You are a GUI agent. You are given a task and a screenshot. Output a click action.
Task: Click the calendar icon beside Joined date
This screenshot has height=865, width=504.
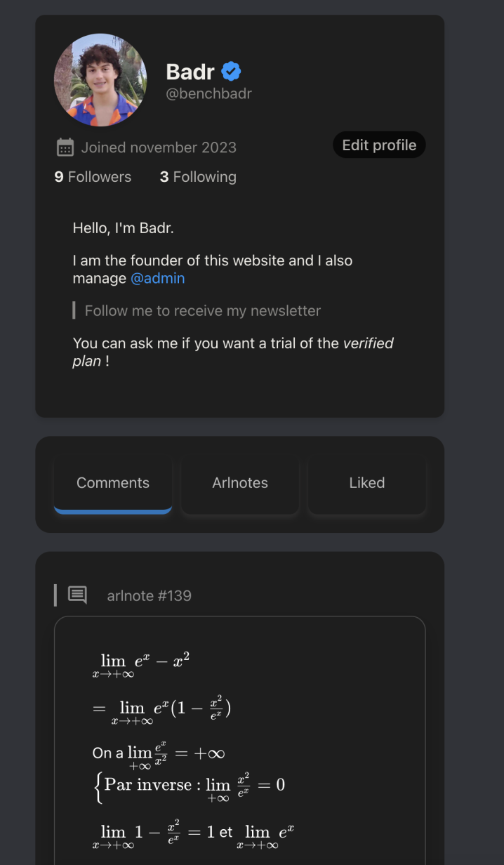coord(65,147)
